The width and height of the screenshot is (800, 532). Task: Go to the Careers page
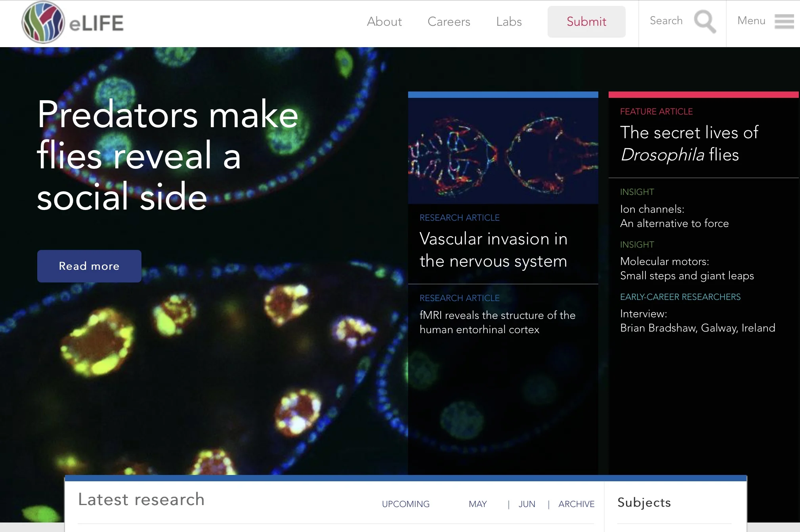[449, 21]
